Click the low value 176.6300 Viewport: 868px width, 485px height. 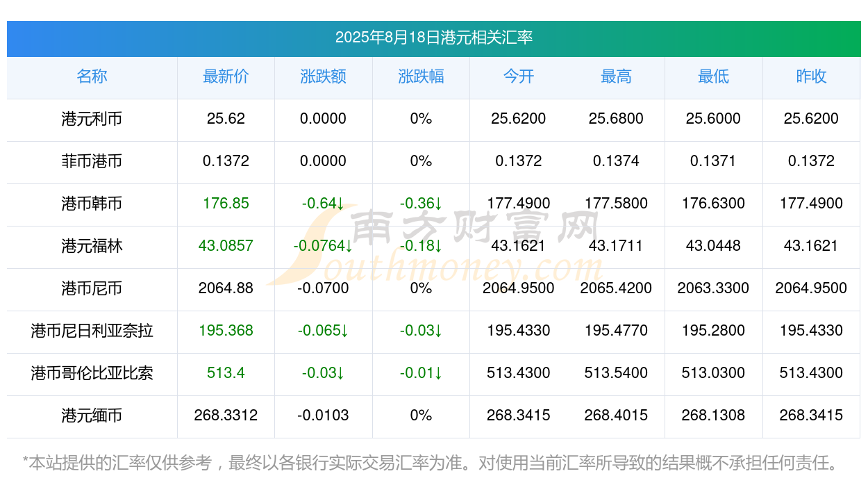tap(713, 204)
